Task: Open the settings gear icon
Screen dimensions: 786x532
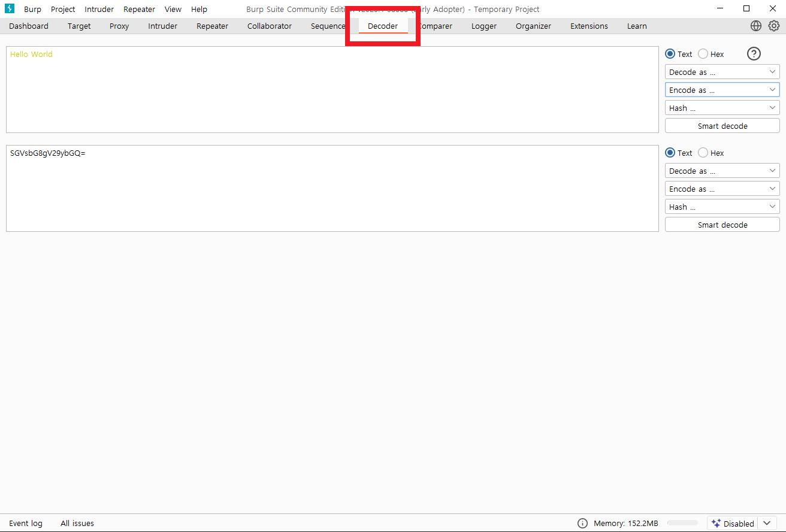Action: [774, 26]
